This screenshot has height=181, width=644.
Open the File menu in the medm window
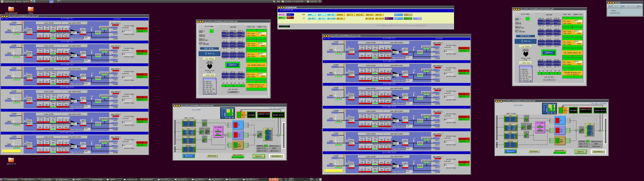point(611,6)
